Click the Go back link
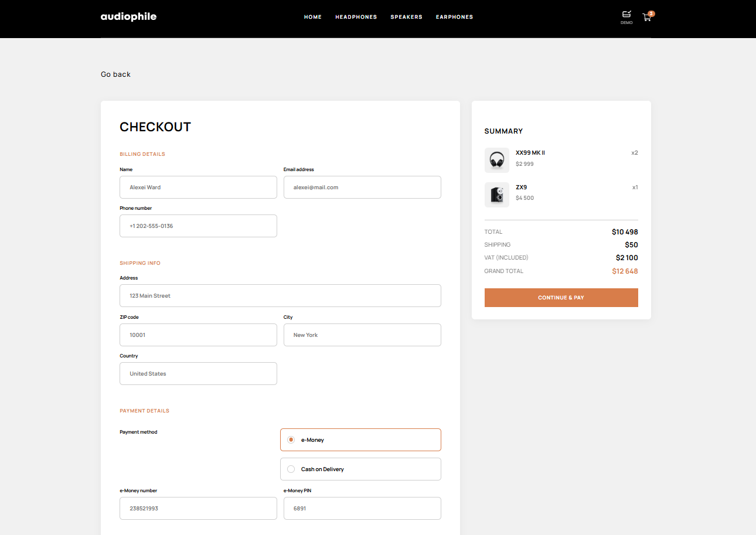Screen dimensions: 756x535 pyautogui.click(x=115, y=74)
